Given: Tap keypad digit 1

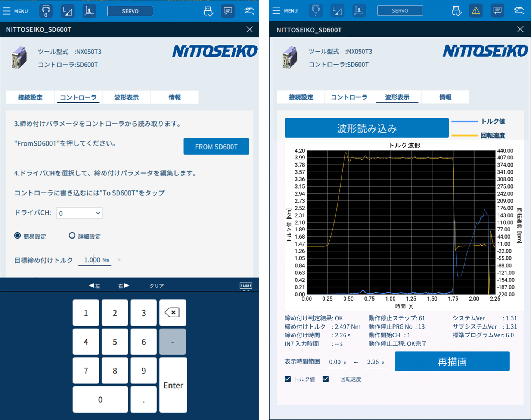Looking at the screenshot, I should [x=86, y=312].
